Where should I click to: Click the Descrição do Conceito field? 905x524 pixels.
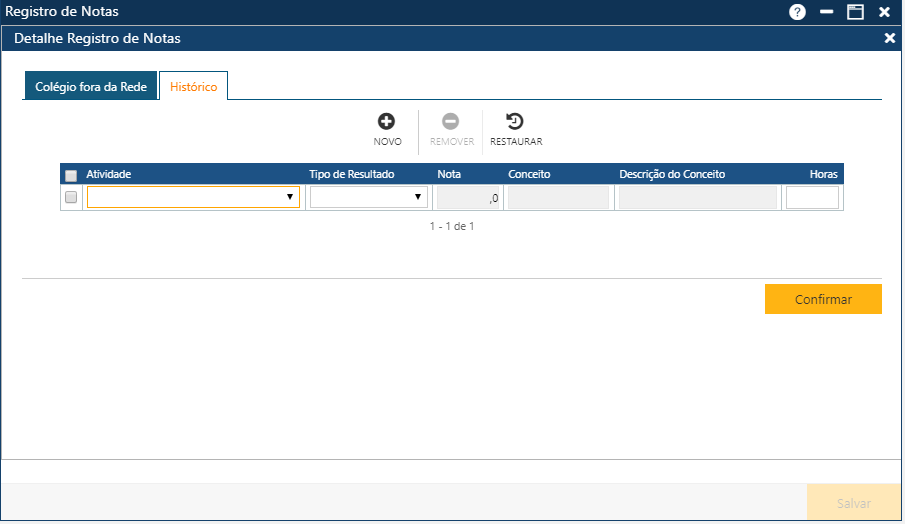coord(697,197)
